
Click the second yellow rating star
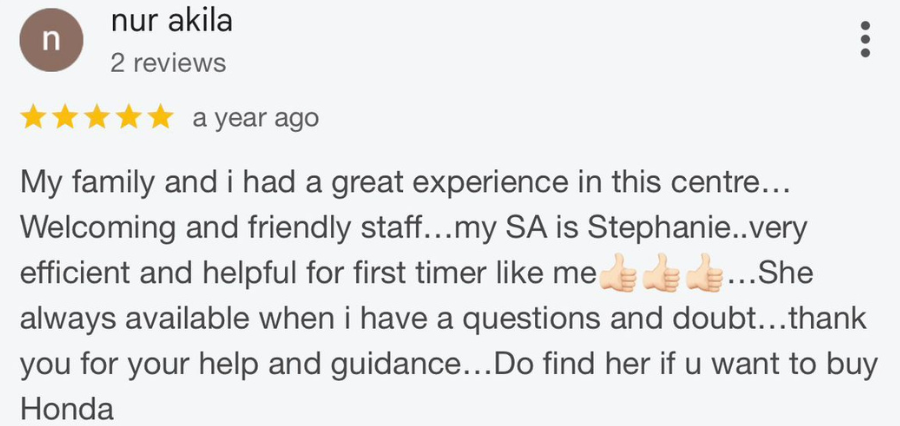tap(65, 118)
